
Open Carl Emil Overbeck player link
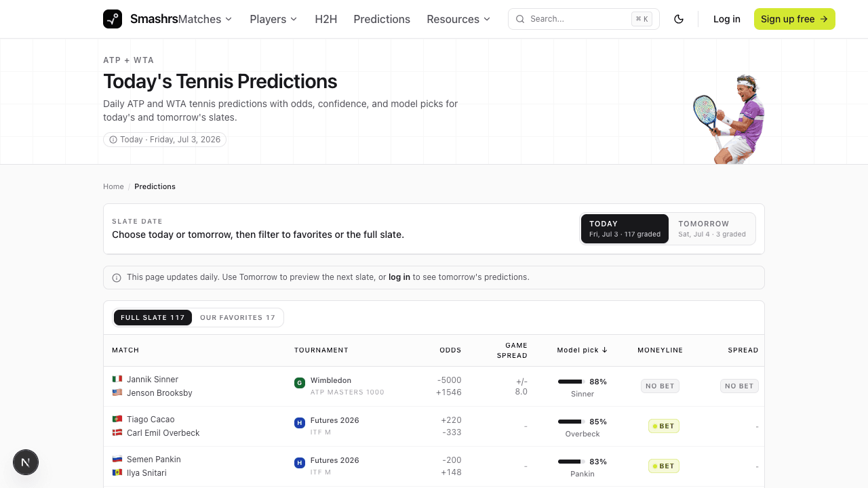163,433
